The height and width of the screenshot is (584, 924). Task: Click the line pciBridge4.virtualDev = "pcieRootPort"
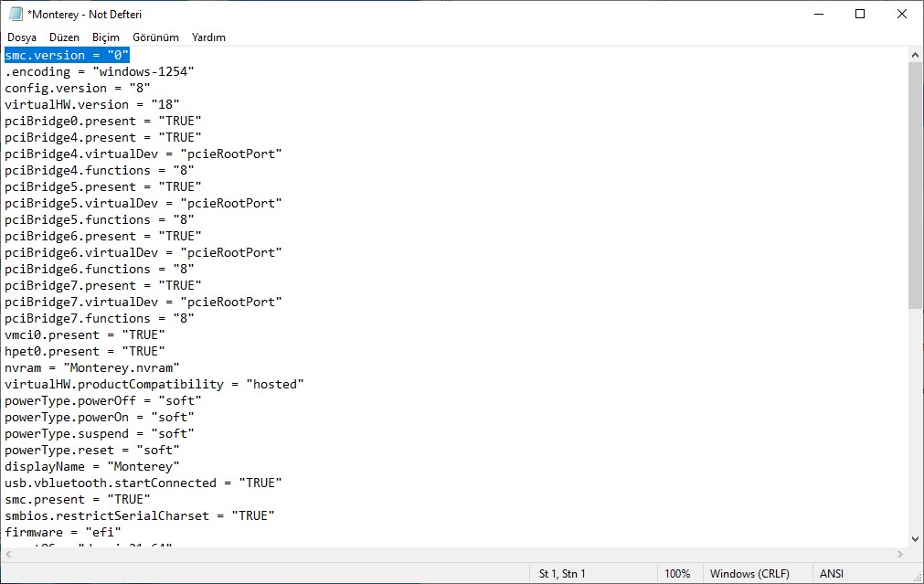point(143,154)
